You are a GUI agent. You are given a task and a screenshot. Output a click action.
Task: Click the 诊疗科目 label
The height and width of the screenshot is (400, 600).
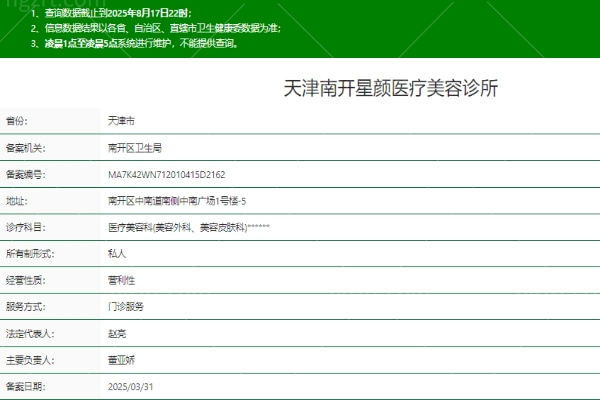click(x=26, y=227)
